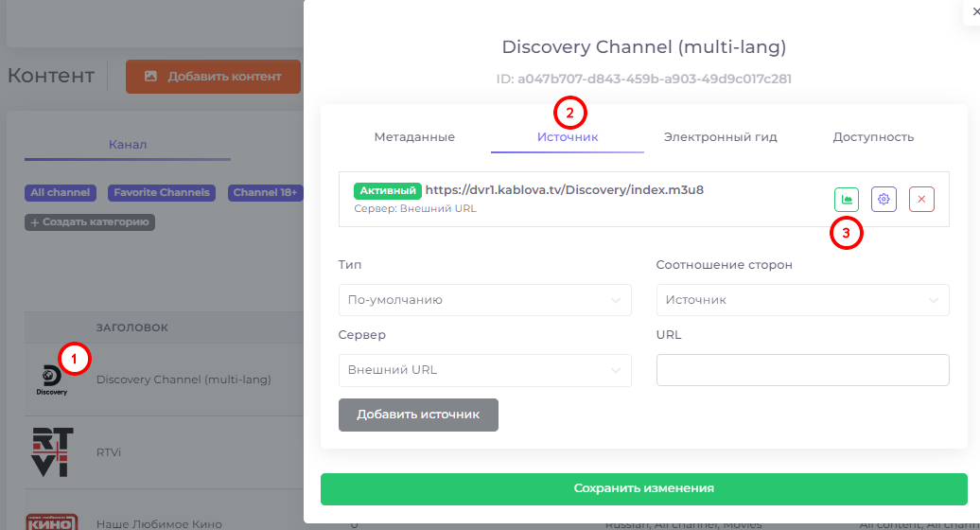The height and width of the screenshot is (530, 980).
Task: Expand the Сервер dropdown
Action: click(485, 370)
